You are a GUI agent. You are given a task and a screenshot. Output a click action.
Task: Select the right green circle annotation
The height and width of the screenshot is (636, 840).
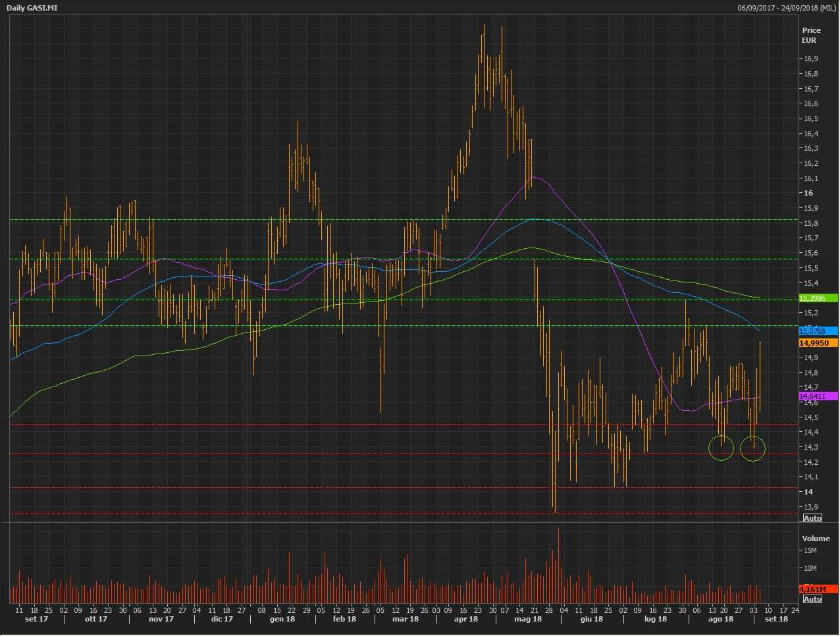(752, 448)
